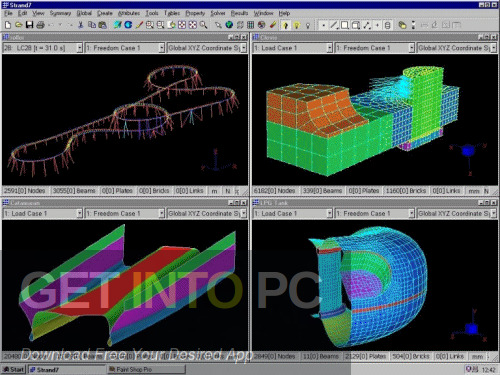
Task: Open the Results menu
Action: 239,13
